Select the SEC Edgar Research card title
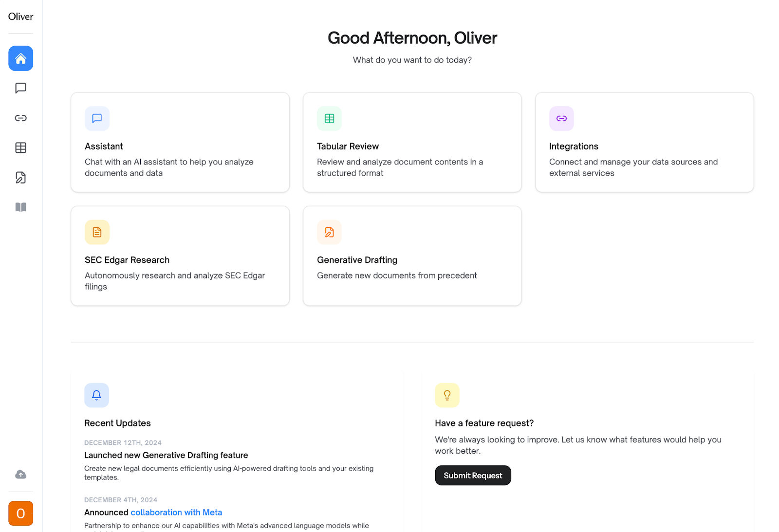779x532 pixels. pos(127,260)
